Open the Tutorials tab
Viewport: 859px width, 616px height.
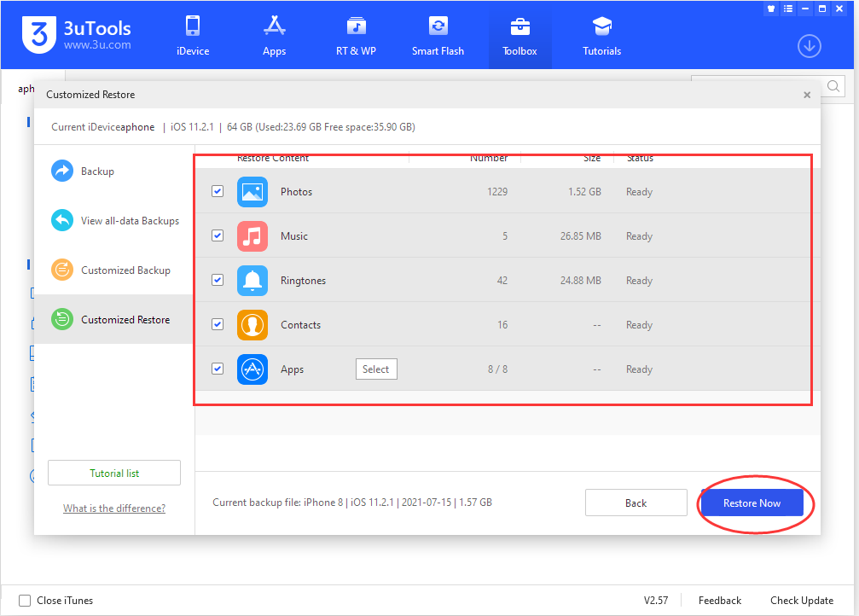click(x=601, y=34)
